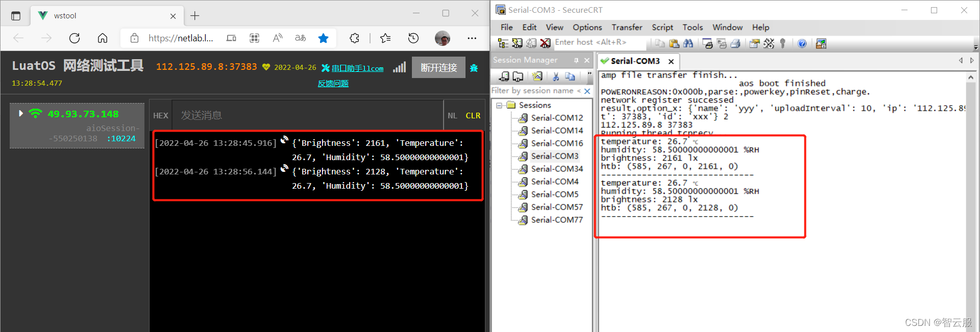
Task: Click the 发送消息 message input field
Action: point(308,116)
